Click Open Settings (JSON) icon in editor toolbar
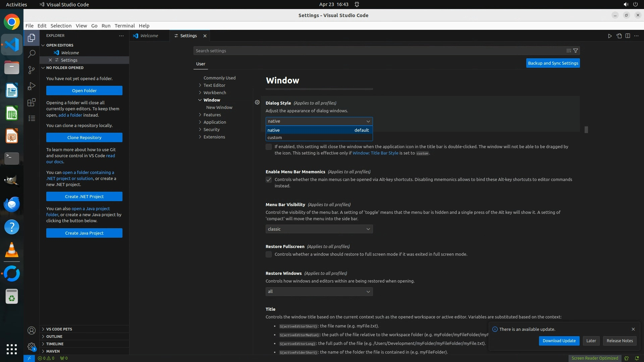The image size is (644, 362). (x=619, y=36)
